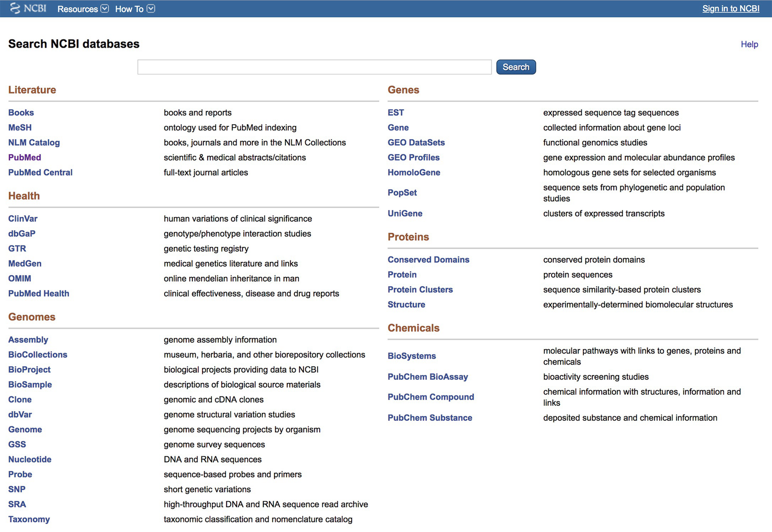Expand the Resources dropdown menu
The height and width of the screenshot is (532, 772).
83,9
